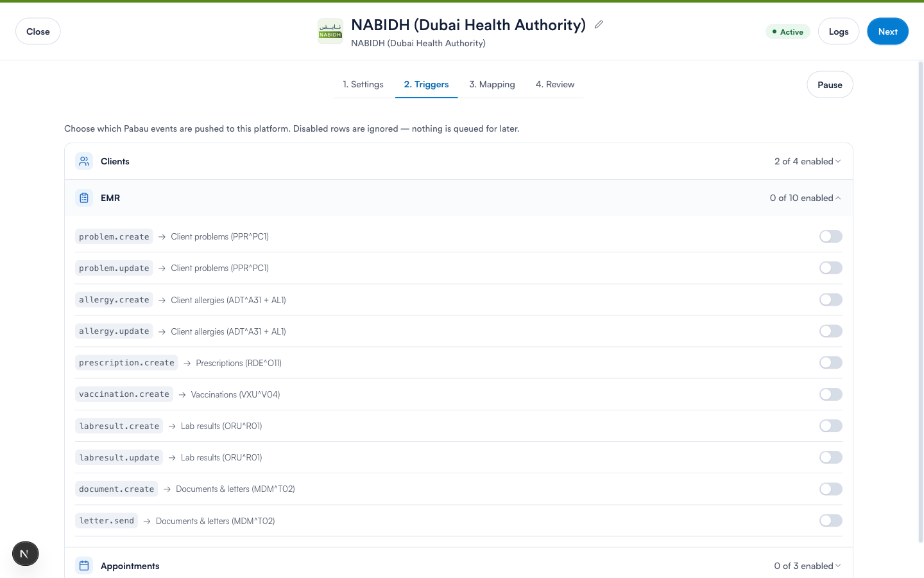Toggle the letter.send trigger on
Screen dimensions: 924x578
831,521
